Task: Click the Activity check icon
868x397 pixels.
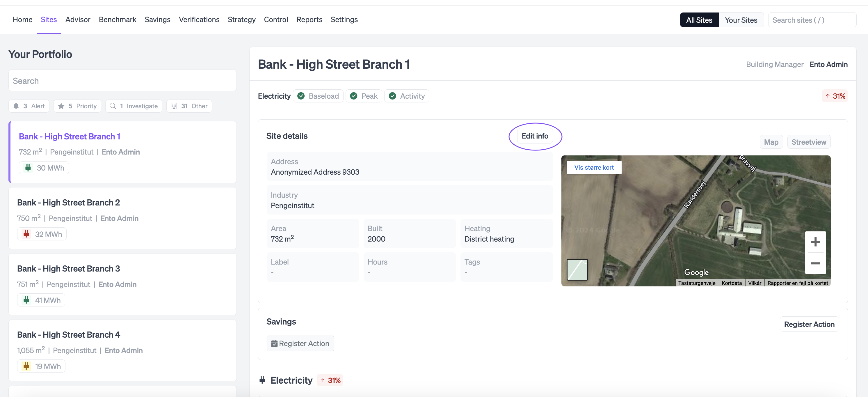Action: 392,96
